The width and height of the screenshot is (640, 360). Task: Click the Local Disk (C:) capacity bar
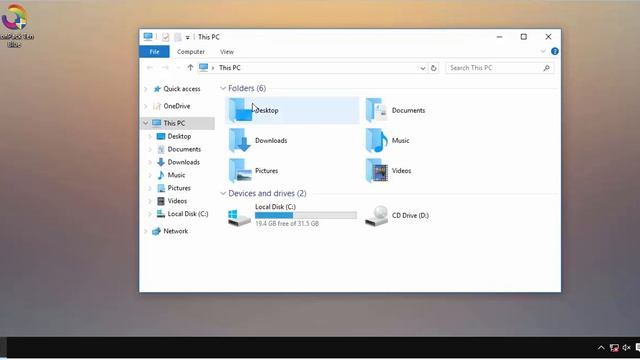[306, 215]
